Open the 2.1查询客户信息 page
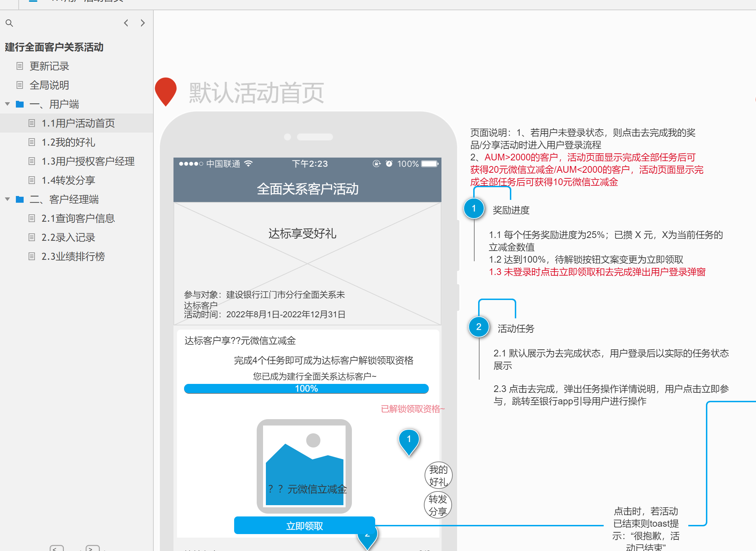This screenshot has width=756, height=551. 78,218
